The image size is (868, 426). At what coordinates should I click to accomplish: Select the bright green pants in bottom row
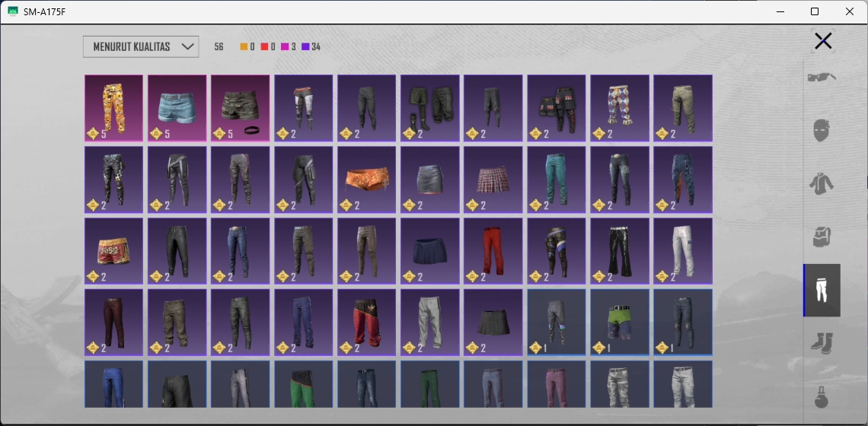(303, 384)
